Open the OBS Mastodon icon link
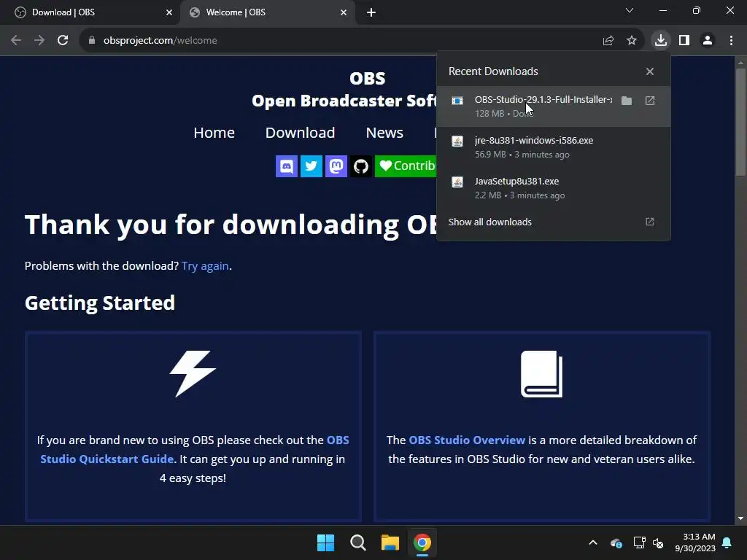This screenshot has width=747, height=560. (336, 166)
